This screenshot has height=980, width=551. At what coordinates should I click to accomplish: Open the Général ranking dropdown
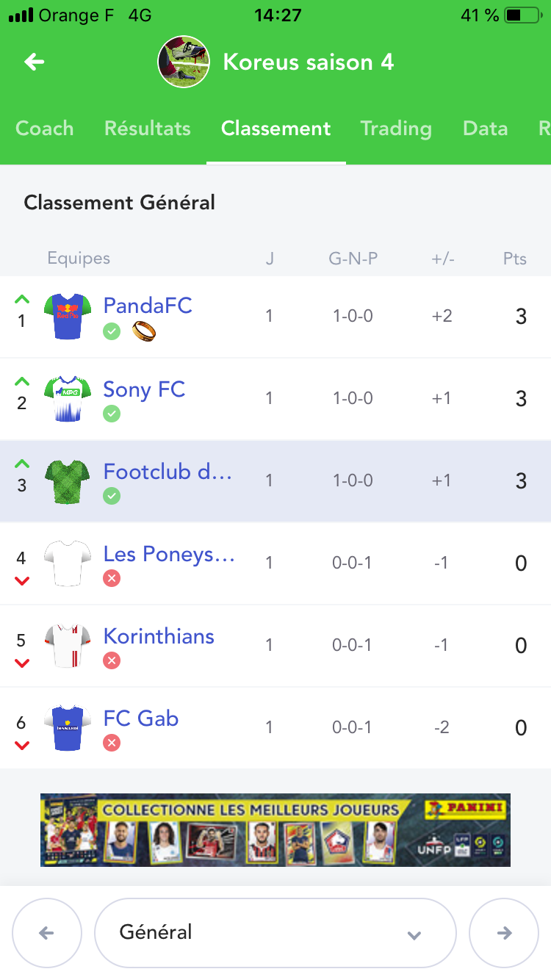pyautogui.click(x=275, y=933)
